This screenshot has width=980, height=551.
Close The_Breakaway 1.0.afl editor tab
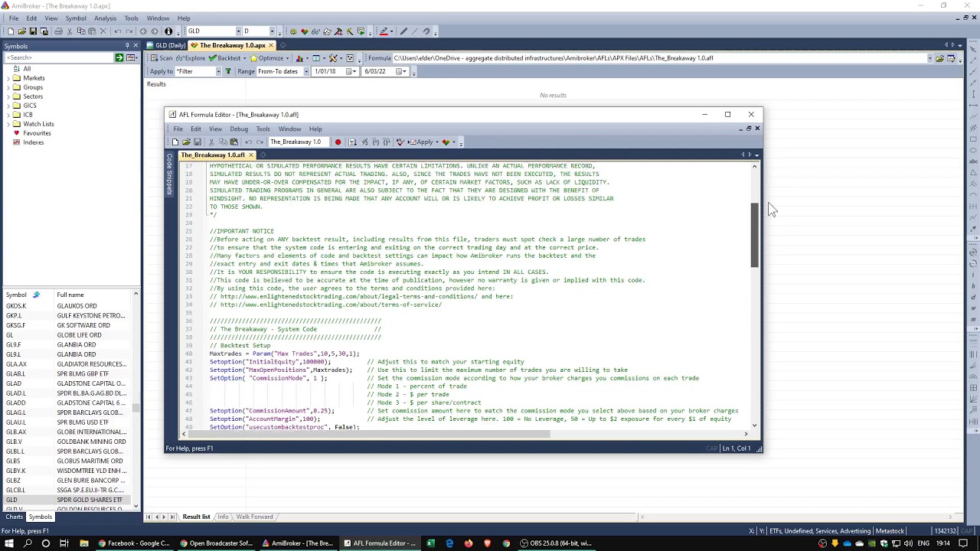[250, 155]
